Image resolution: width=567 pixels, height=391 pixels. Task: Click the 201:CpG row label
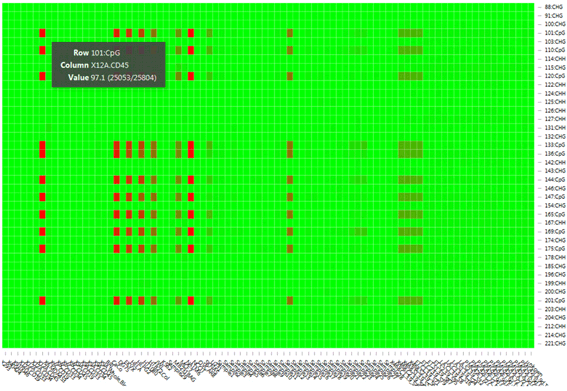(555, 301)
